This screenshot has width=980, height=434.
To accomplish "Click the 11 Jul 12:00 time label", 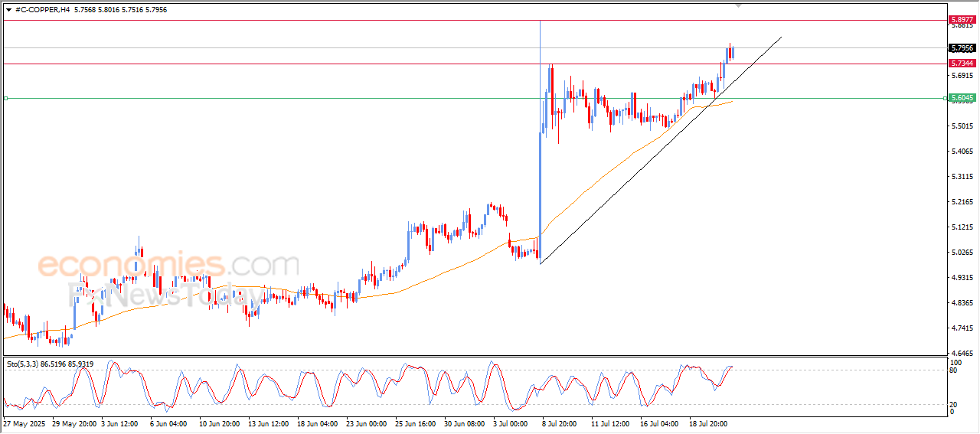I will click(611, 423).
